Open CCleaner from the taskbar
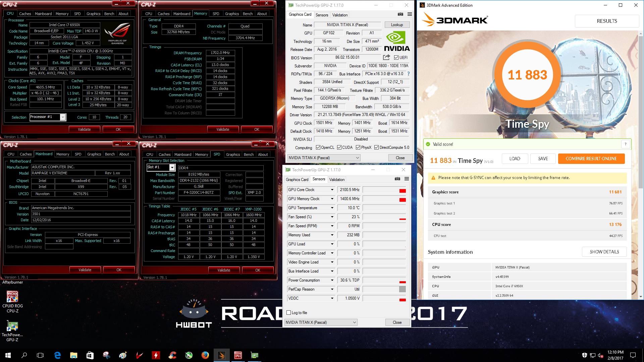The image size is (644, 362). click(x=172, y=355)
